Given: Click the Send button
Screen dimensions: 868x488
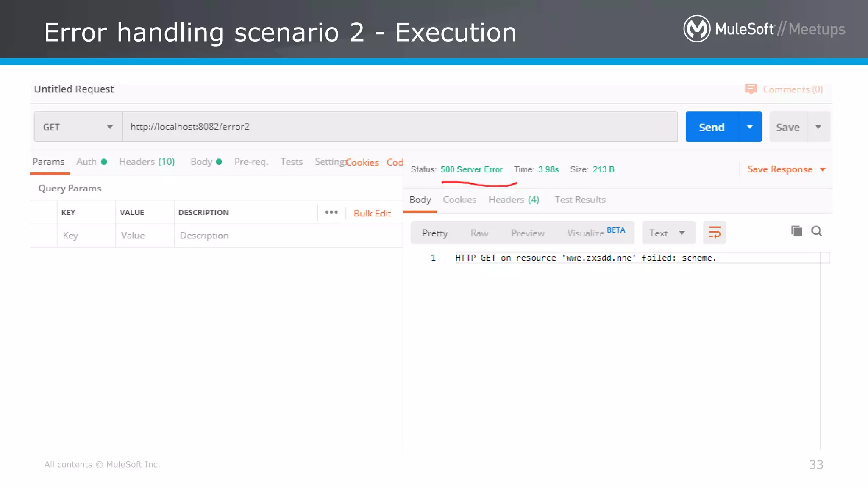Looking at the screenshot, I should [x=712, y=127].
